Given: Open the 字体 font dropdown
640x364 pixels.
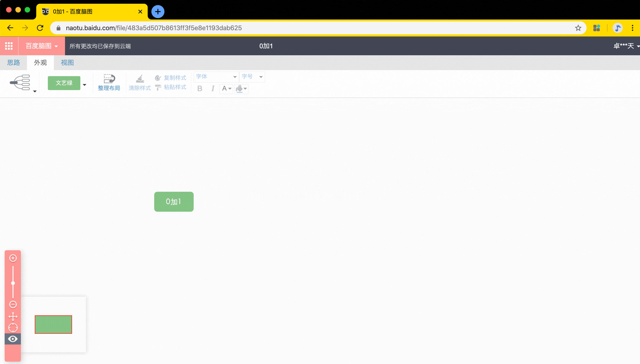Looking at the screenshot, I should coord(216,77).
